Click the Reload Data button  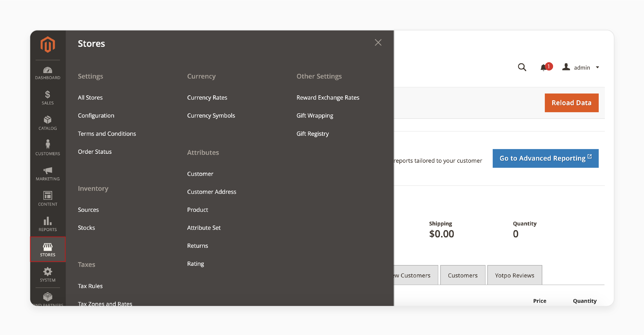pos(572,103)
